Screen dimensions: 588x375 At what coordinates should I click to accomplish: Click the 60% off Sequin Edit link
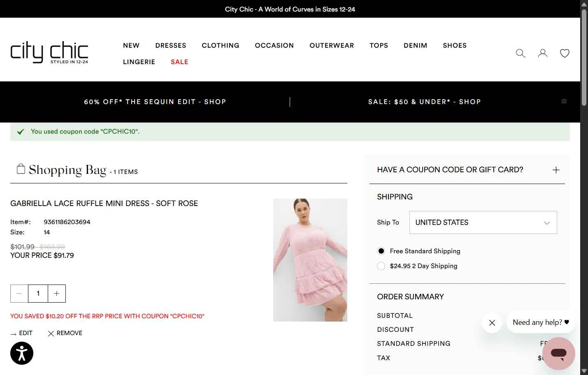155,102
